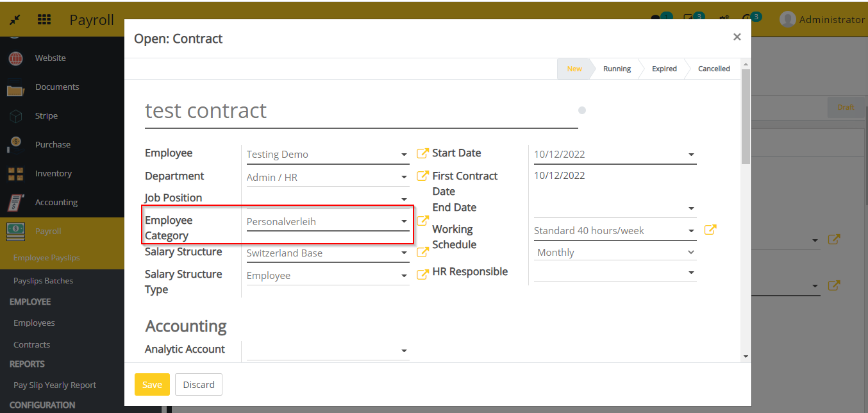
Task: Click the Inventory app icon in sidebar
Action: point(15,174)
